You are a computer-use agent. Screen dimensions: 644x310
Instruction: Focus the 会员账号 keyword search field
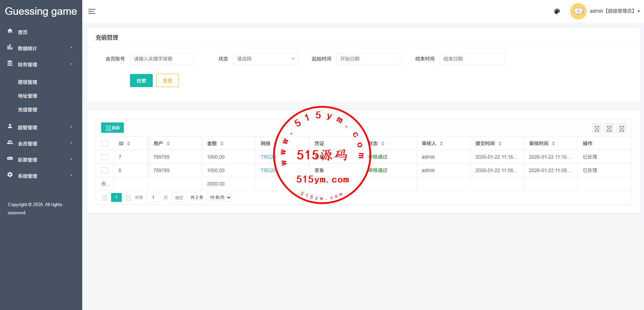coord(162,59)
